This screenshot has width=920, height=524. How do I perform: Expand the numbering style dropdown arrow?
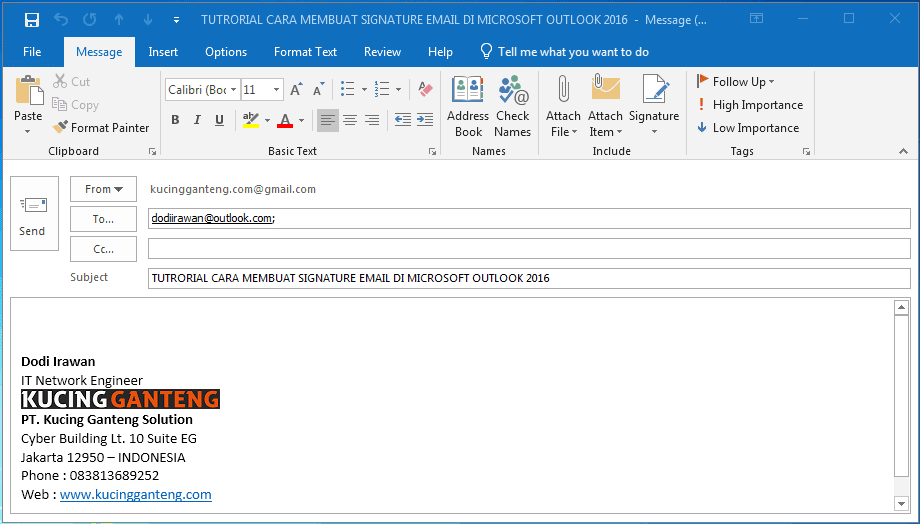tap(398, 89)
